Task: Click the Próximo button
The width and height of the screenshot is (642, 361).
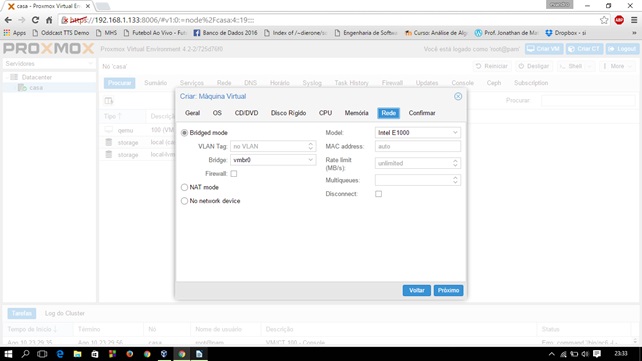Action: click(x=448, y=290)
